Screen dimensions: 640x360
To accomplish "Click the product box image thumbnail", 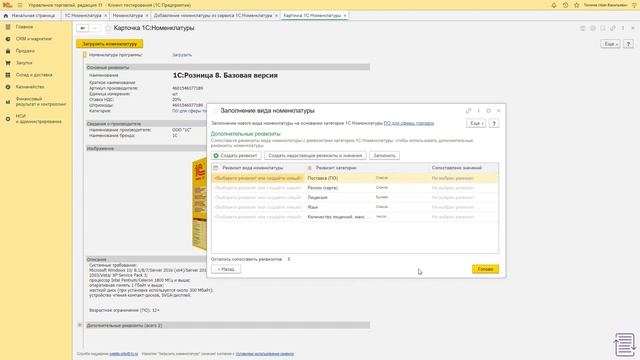I will 200,204.
